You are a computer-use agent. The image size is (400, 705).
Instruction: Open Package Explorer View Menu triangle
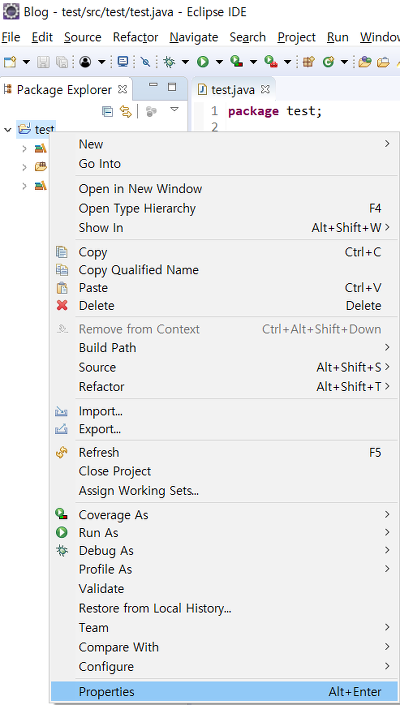click(174, 110)
